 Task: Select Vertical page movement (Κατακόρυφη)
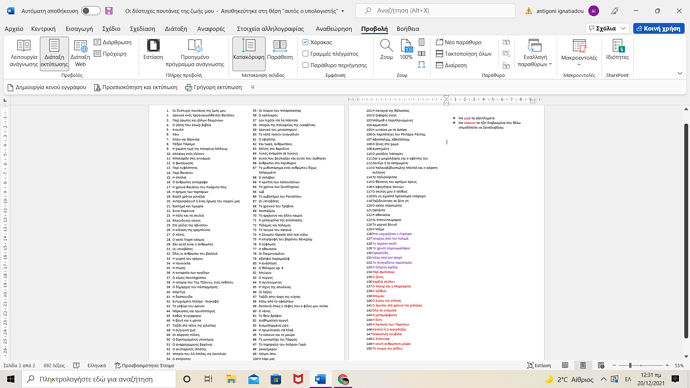(x=249, y=53)
